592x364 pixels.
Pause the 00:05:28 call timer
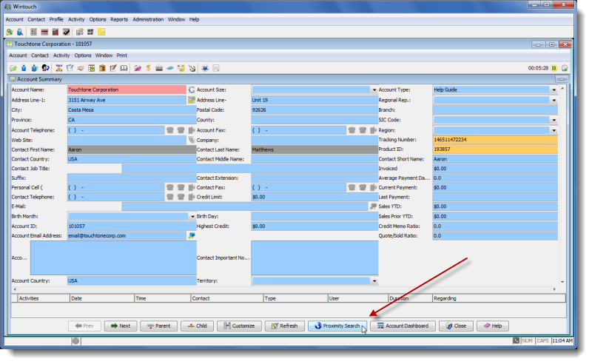click(554, 68)
